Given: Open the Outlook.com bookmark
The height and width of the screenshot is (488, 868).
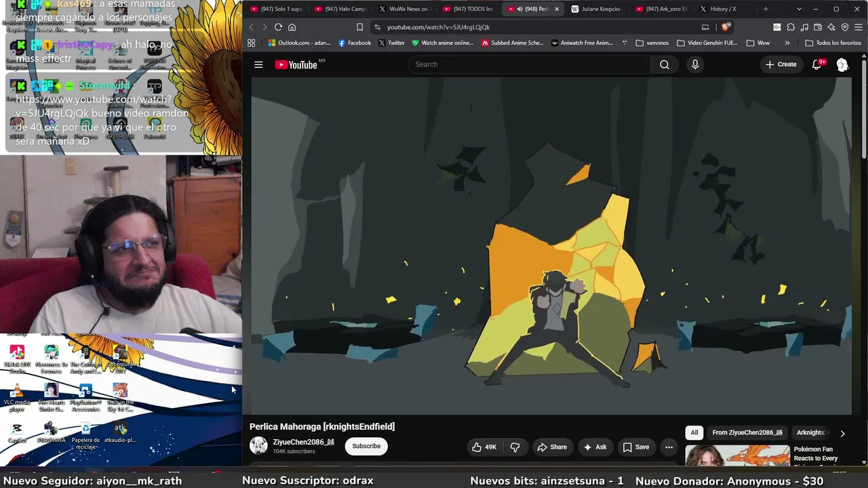Looking at the screenshot, I should tap(299, 43).
